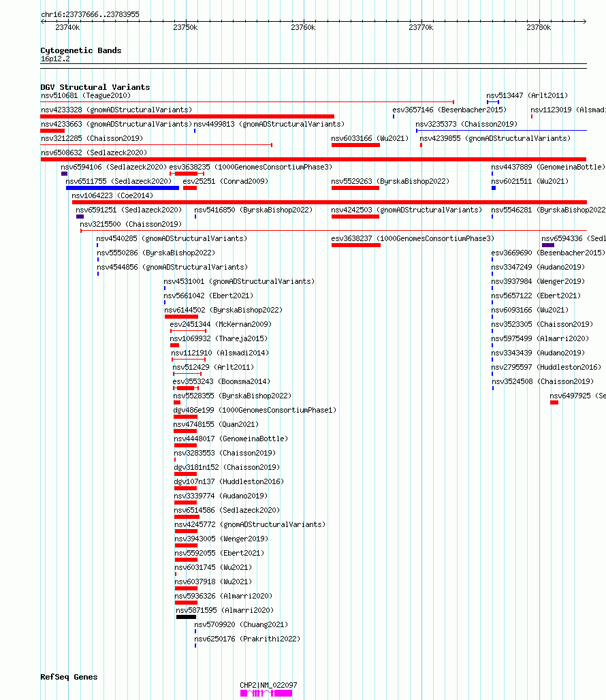This screenshot has height=700, width=606.
Task: Click nsv1069932 (Thareja2015) label
Action: [219, 338]
